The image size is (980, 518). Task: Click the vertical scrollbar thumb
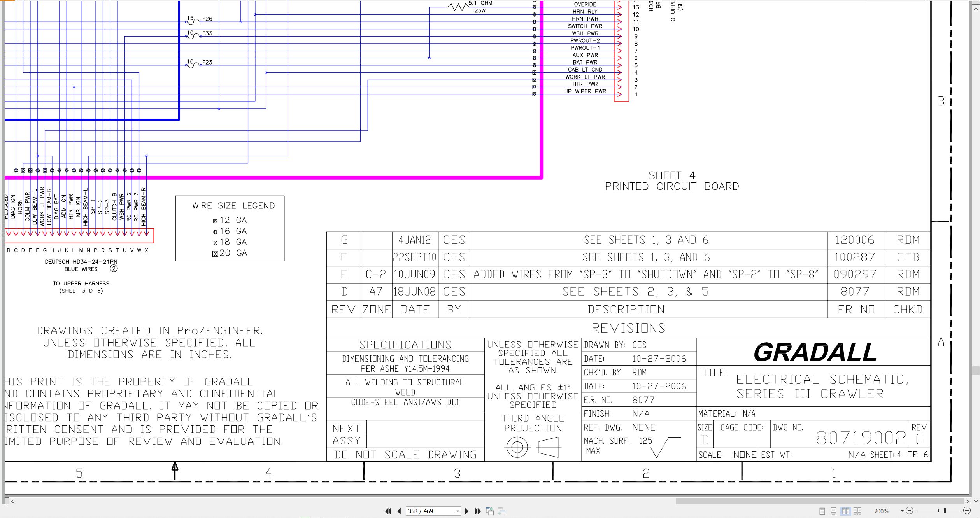tap(975, 370)
